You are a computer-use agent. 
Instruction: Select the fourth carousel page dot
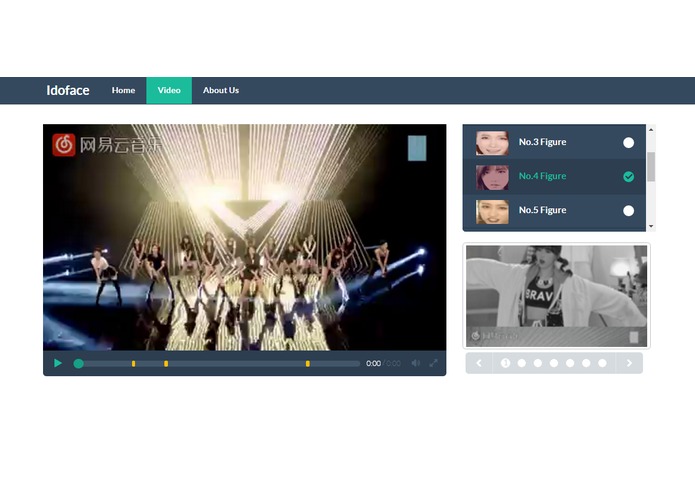tap(554, 363)
